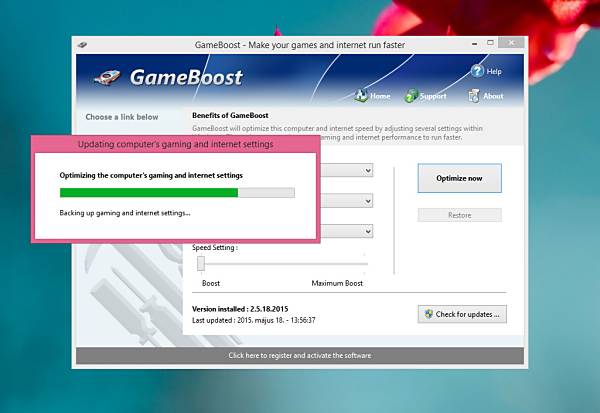Screen dimensions: 600x413
Task: Click the Home menu label
Action: (380, 96)
